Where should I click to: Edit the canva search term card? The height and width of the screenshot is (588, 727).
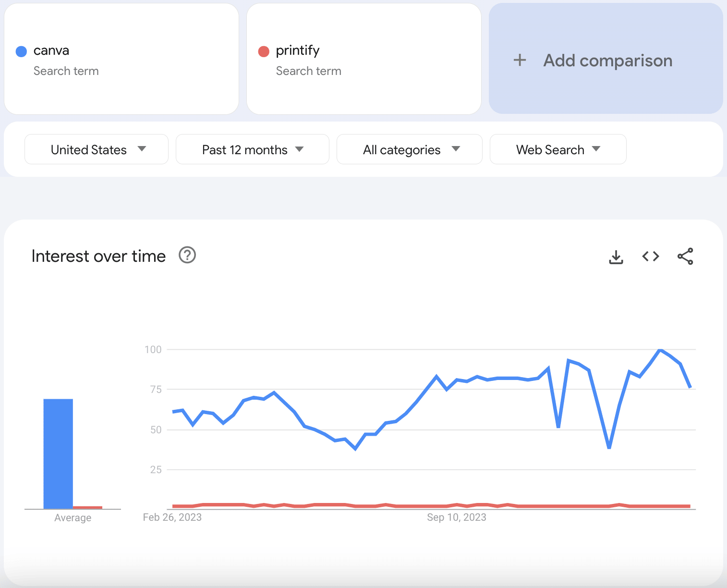pyautogui.click(x=121, y=59)
